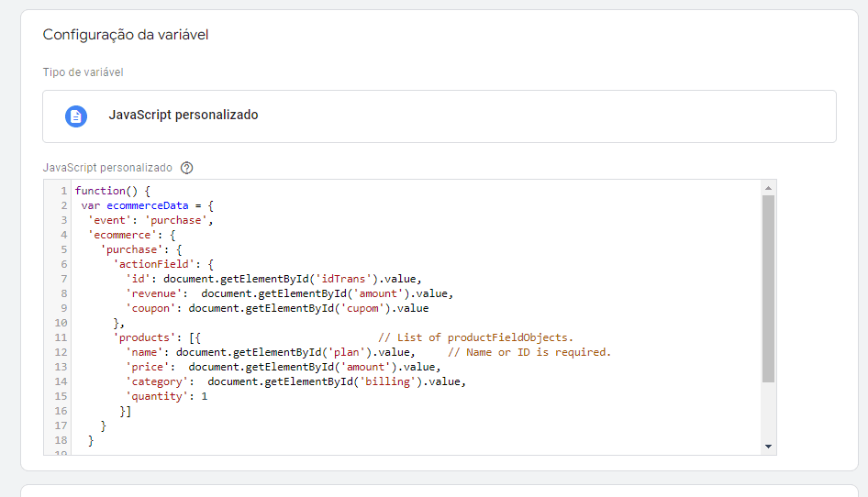Viewport: 868px width, 497px height.
Task: Click the code editor vertical scrollbar thumb
Action: tap(768, 288)
